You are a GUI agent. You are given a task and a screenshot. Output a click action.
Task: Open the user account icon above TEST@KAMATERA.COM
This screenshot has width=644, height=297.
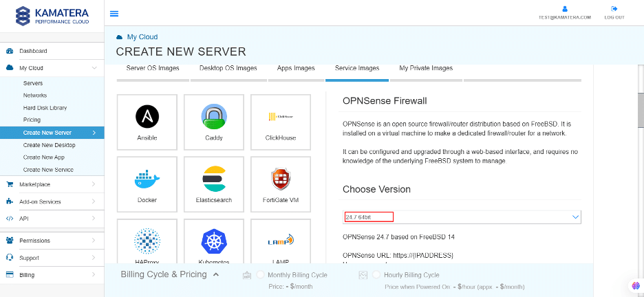(x=565, y=9)
